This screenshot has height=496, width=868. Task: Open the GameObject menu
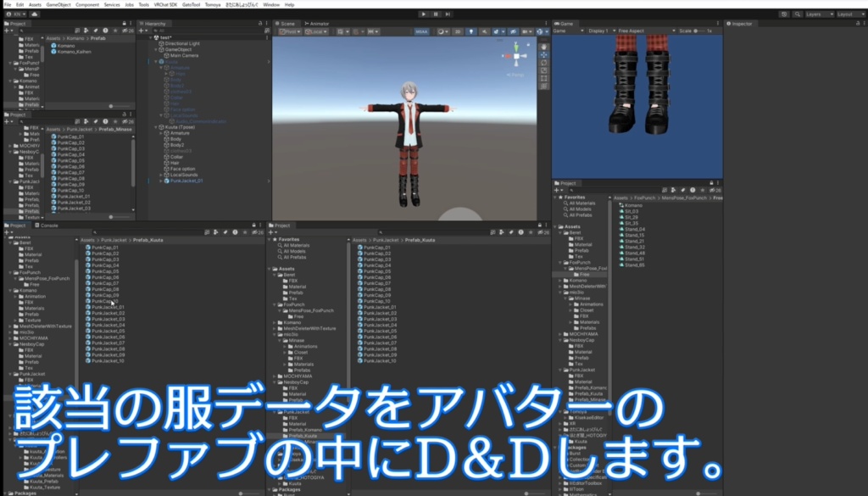pos(58,4)
